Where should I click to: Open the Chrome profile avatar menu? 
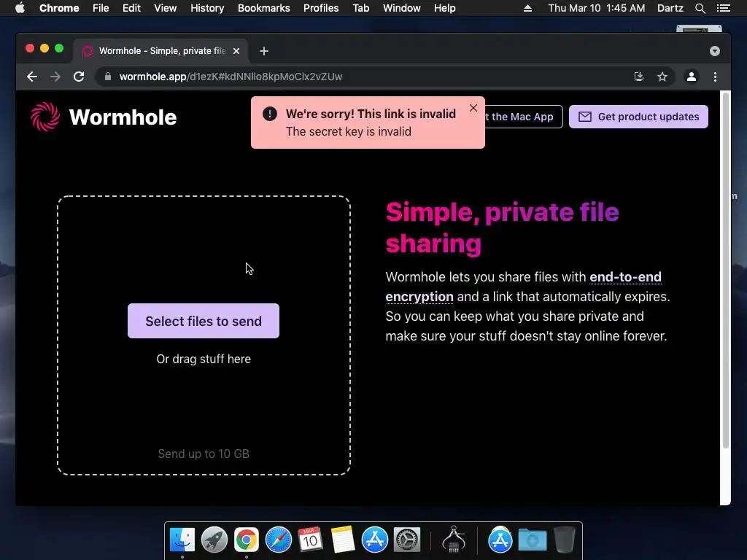coord(692,77)
